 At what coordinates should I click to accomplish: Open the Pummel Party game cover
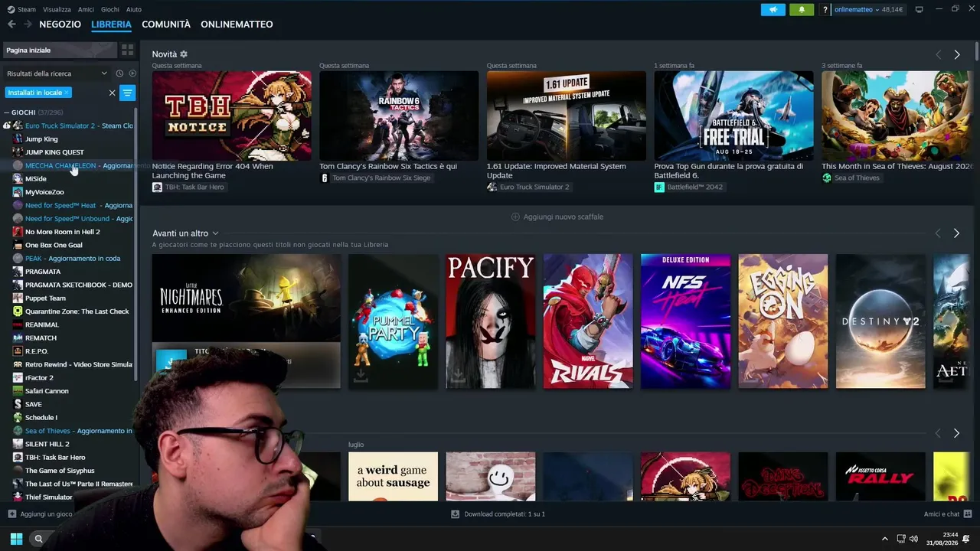tap(393, 321)
